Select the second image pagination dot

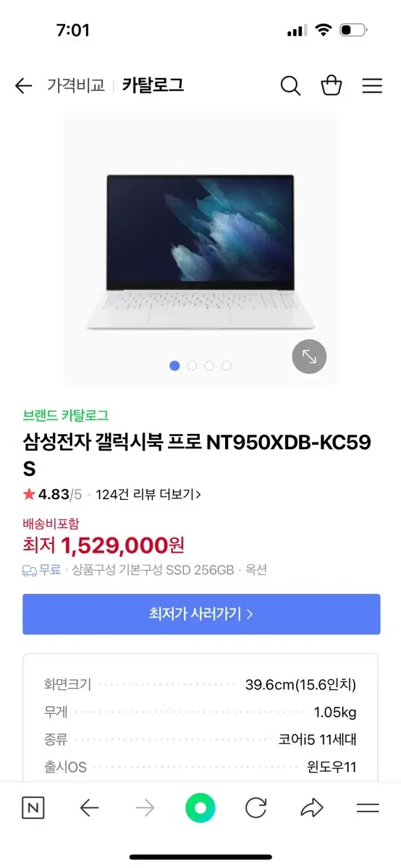[192, 366]
